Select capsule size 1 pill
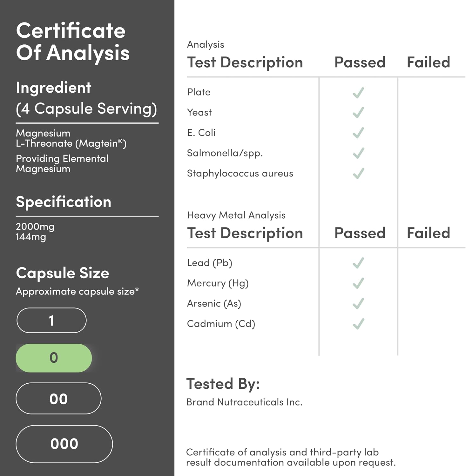This screenshot has height=476, width=466. 51,321
